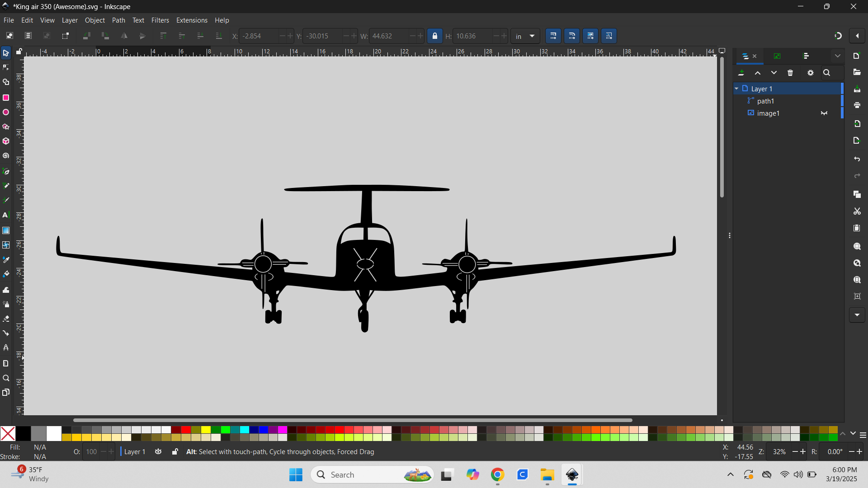The width and height of the screenshot is (868, 488).
Task: Select the Dropper color picker tool
Action: pos(6,260)
